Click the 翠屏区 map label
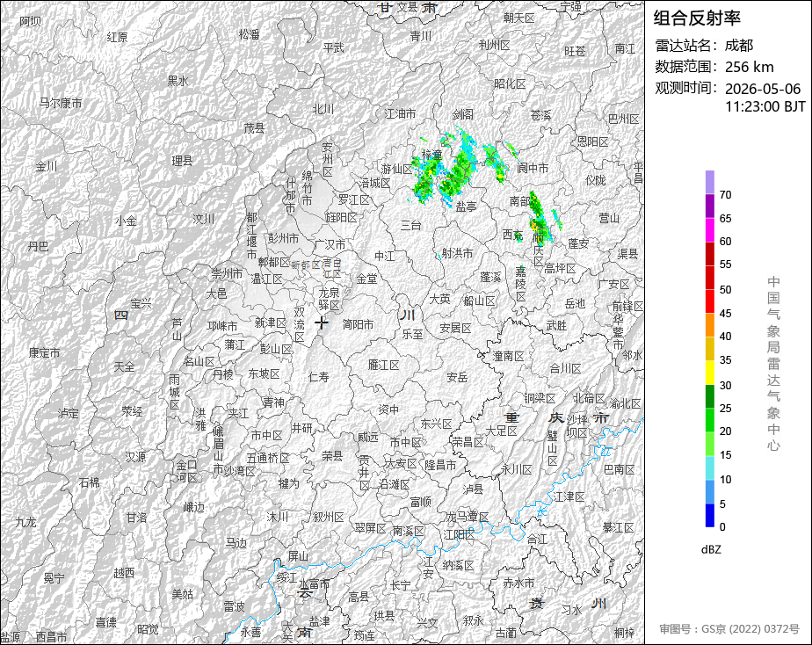The height and width of the screenshot is (645, 812). click(370, 528)
